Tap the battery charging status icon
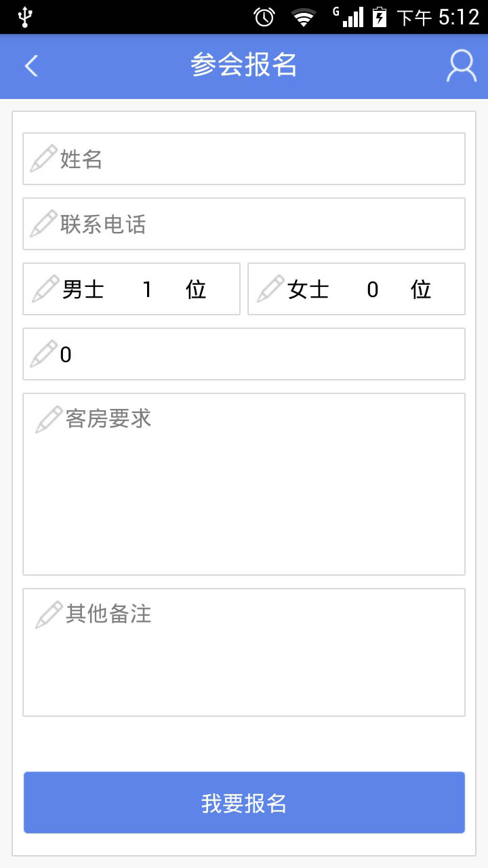This screenshot has height=868, width=488. (x=380, y=17)
